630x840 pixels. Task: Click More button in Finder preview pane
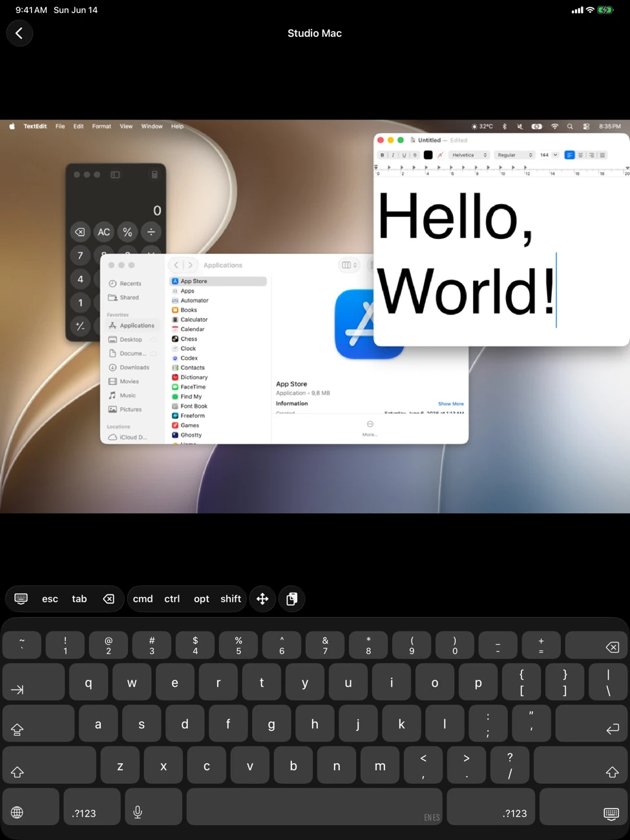coord(370,428)
